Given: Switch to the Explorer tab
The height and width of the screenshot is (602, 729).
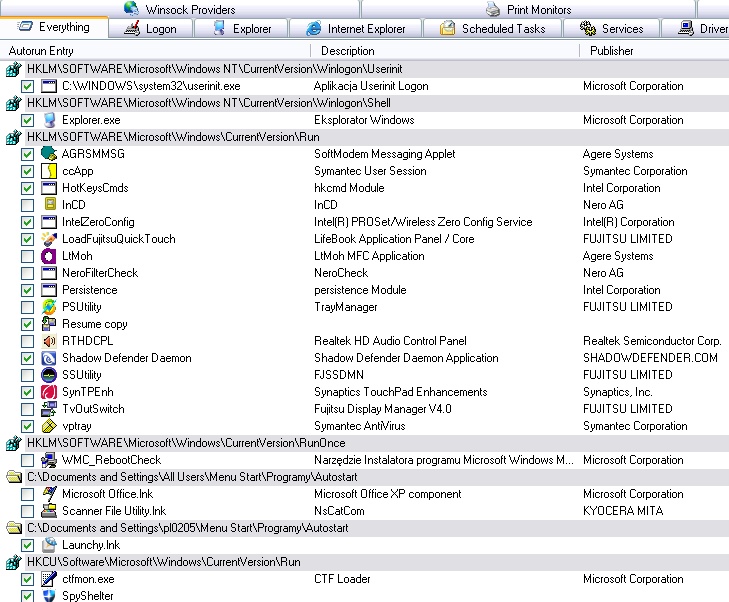Looking at the screenshot, I should 241,29.
